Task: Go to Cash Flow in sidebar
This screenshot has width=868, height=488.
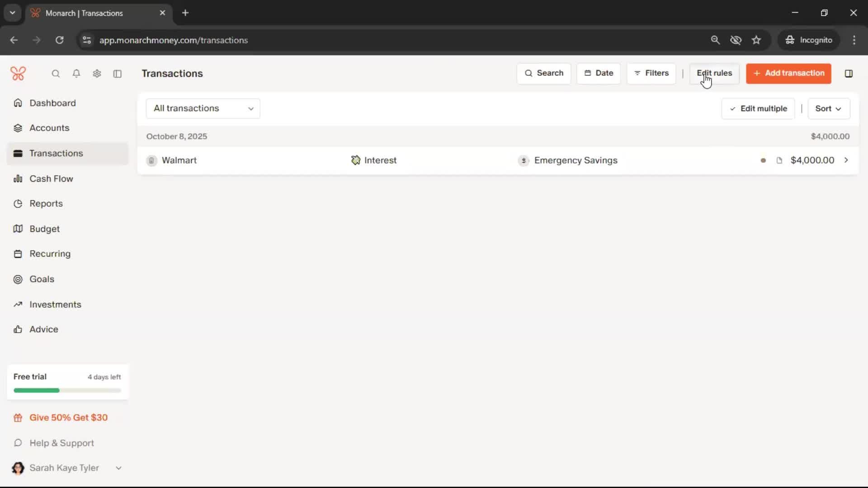Action: (x=51, y=178)
